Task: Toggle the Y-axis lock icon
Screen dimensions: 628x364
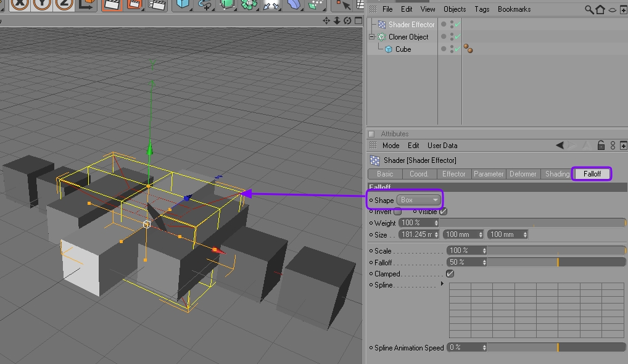Action: [x=42, y=4]
